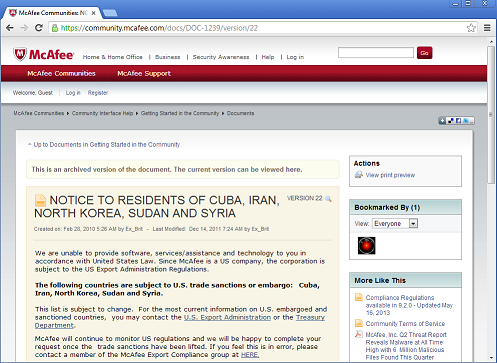Open McAfee Q2 Threat Report link

406,346
